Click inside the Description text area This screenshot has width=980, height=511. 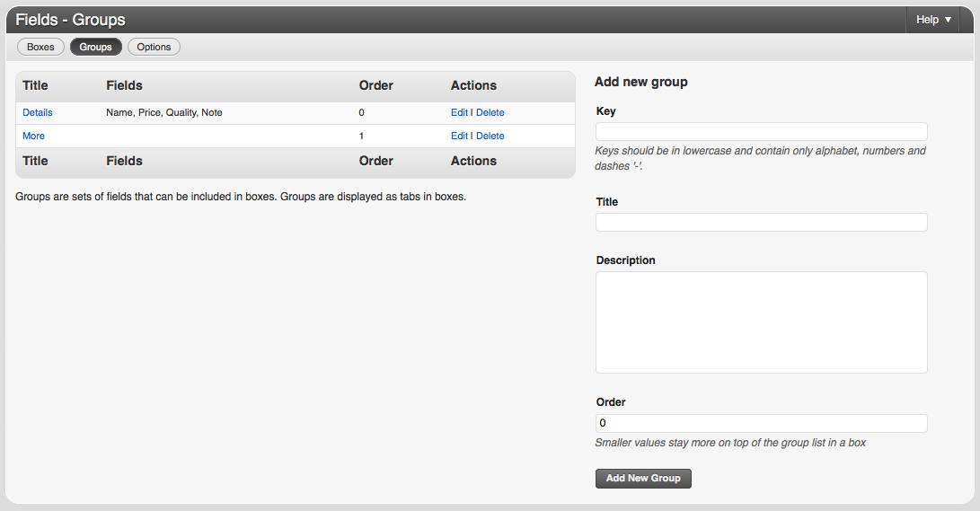761,322
